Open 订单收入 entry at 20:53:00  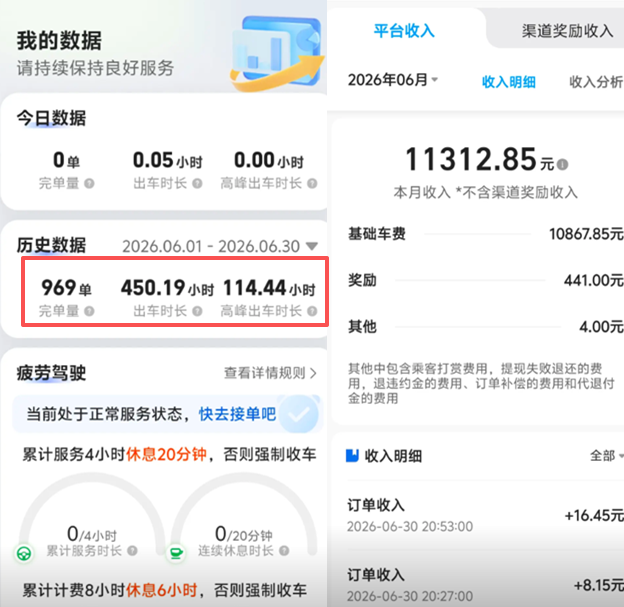pos(486,515)
